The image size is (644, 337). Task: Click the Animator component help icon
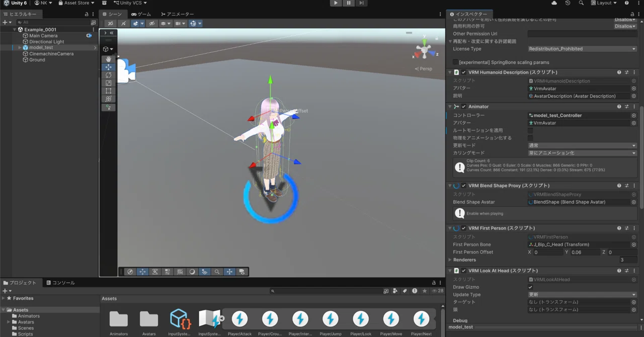619,107
